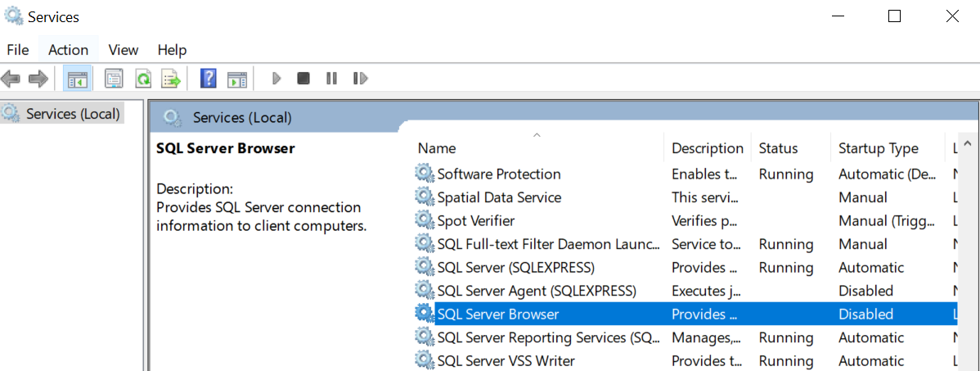980x371 pixels.
Task: Sort services by the Status column header
Action: coord(778,148)
